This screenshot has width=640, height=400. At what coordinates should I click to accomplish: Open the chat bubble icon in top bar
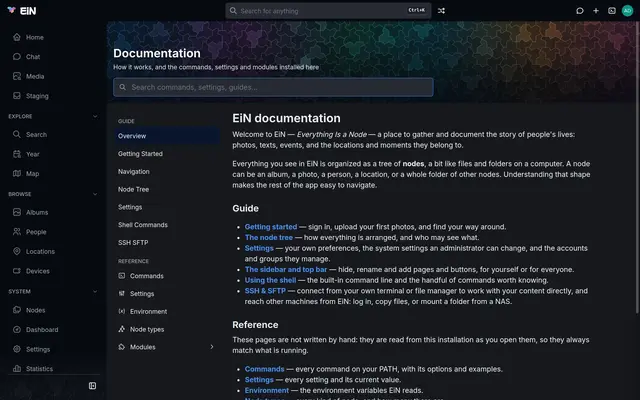[x=580, y=11]
